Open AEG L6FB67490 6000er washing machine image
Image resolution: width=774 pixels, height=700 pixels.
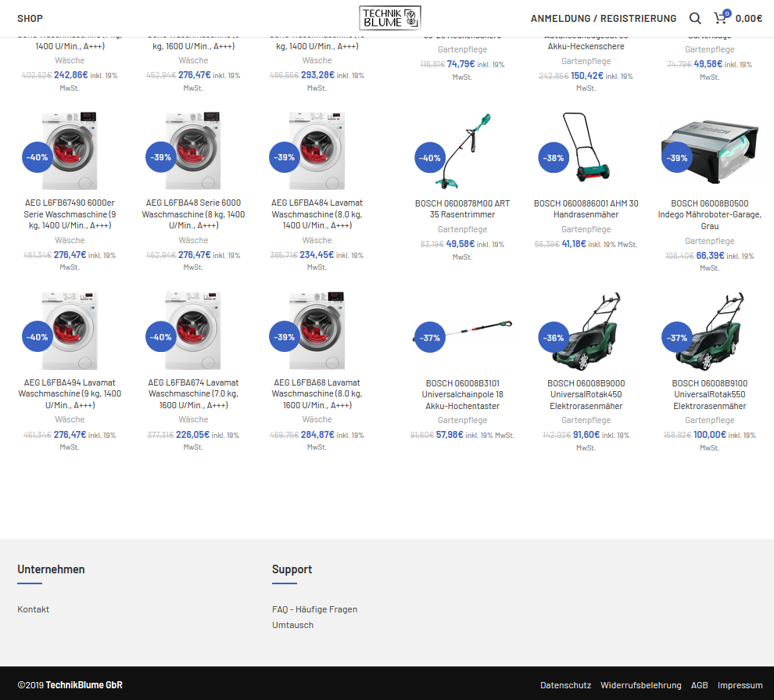click(70, 151)
